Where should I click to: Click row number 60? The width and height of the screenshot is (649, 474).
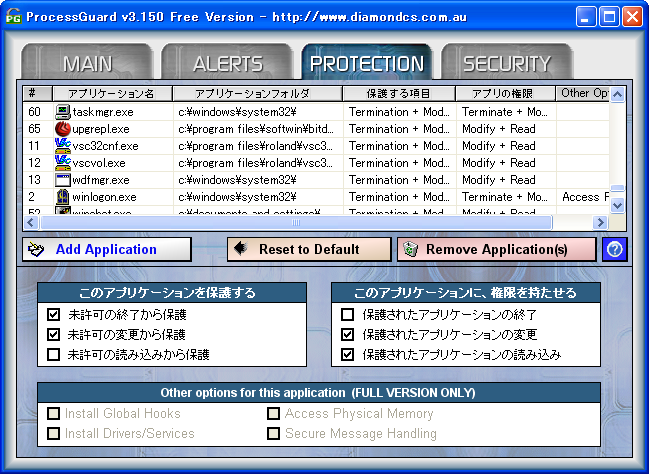pos(35,112)
